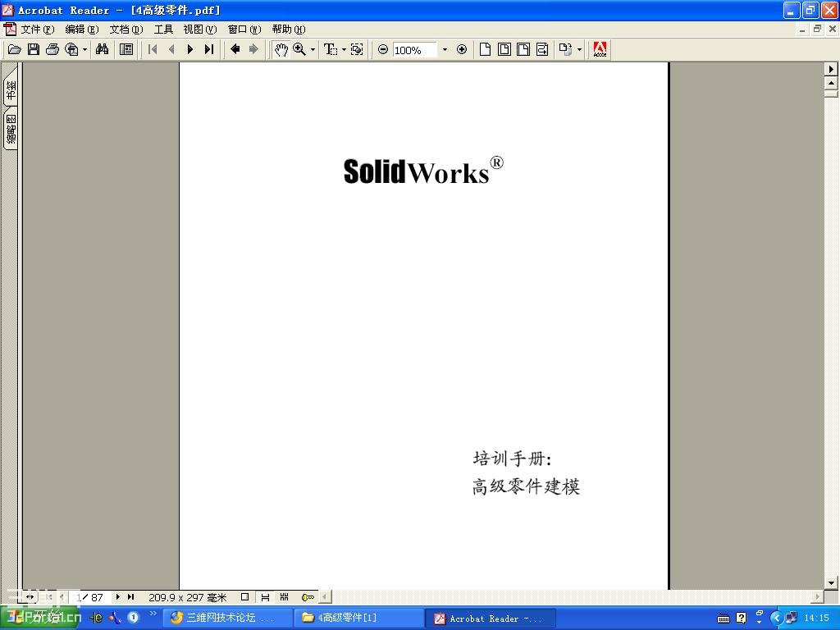Expand the zoom tool dropdown arrow

(x=313, y=50)
